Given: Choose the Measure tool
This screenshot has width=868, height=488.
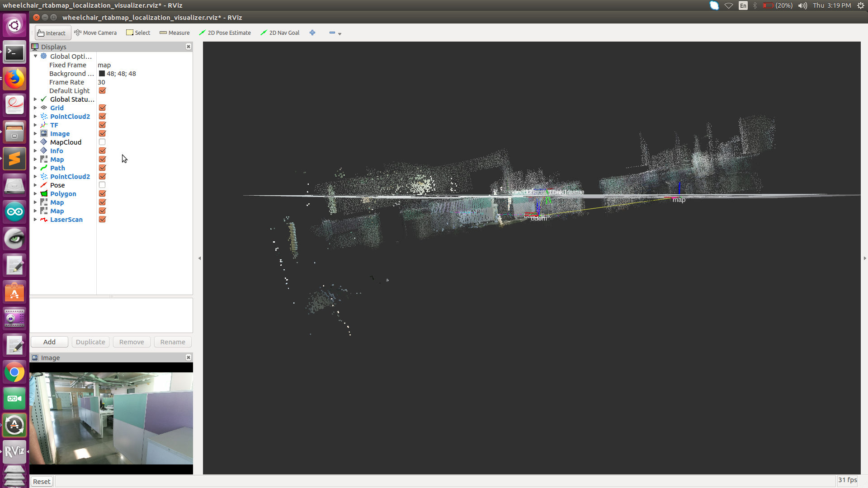Looking at the screenshot, I should tap(175, 33).
